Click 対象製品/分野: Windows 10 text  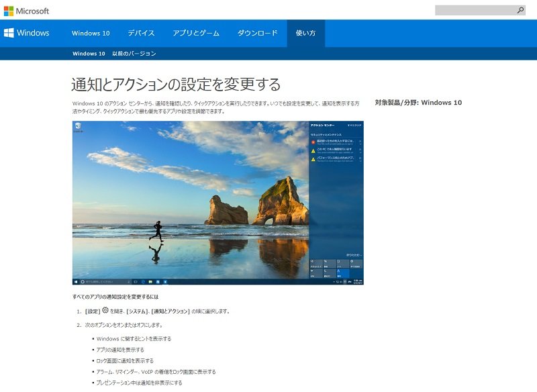point(418,103)
